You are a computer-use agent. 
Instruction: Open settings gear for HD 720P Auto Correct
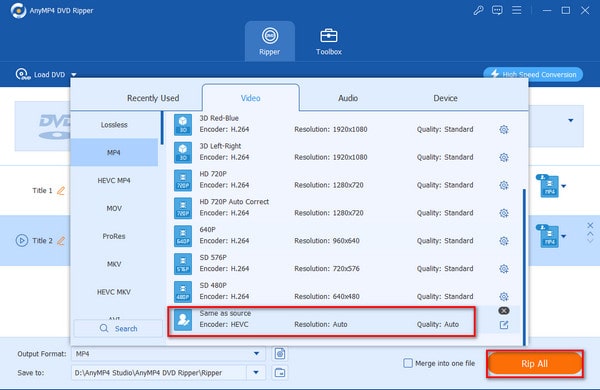[504, 213]
